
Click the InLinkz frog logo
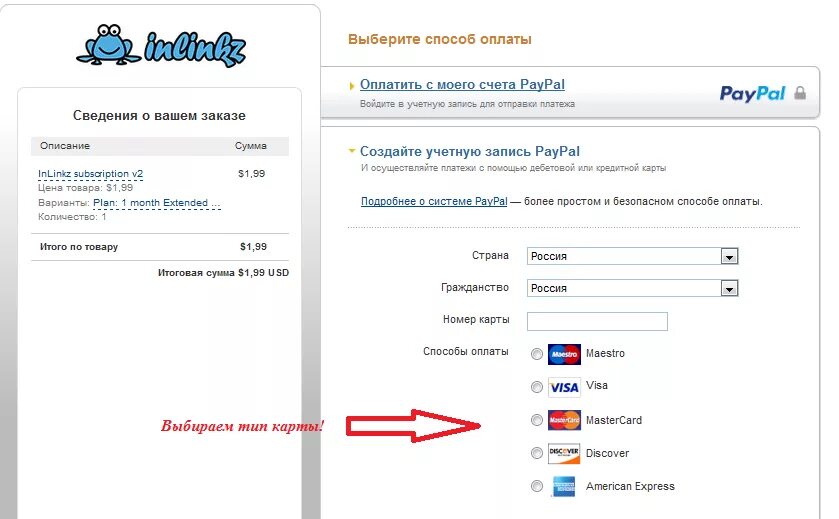tap(161, 45)
